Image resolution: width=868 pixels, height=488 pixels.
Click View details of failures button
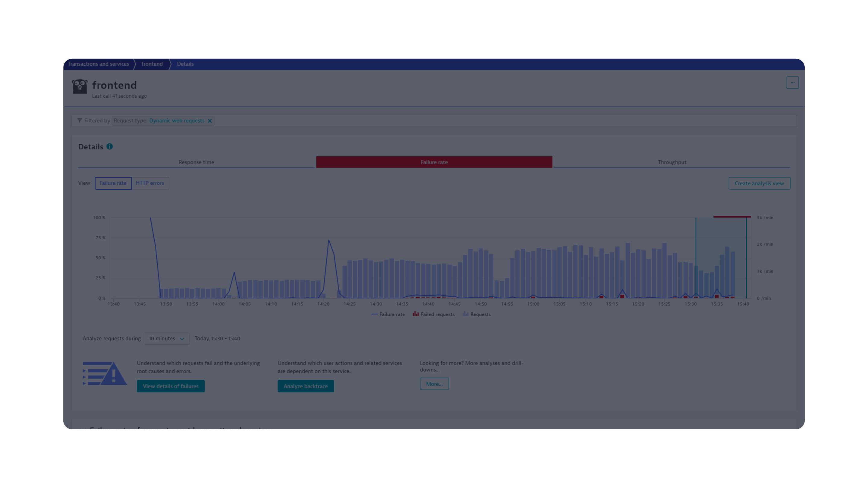(x=171, y=386)
